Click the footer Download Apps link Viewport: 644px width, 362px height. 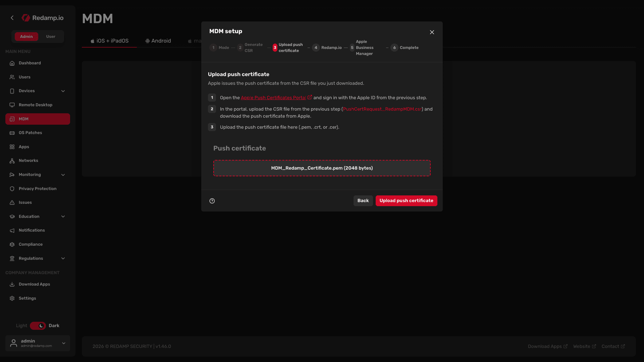point(548,346)
